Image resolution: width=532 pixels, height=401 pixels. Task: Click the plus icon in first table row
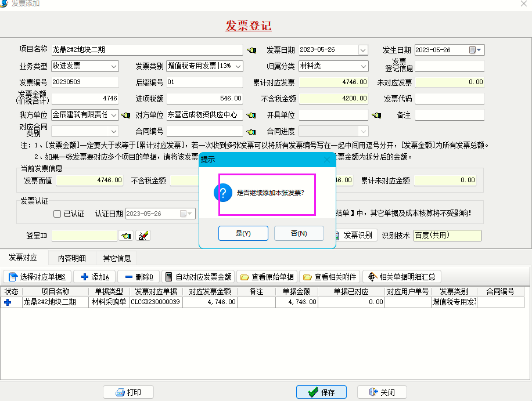click(8, 302)
